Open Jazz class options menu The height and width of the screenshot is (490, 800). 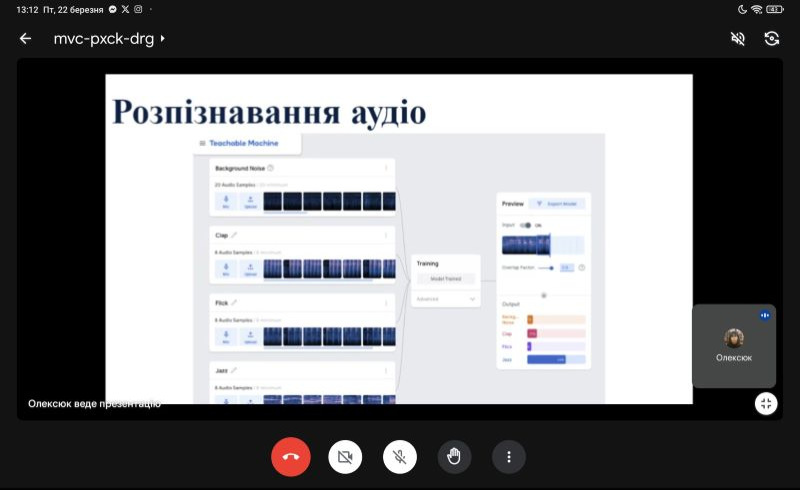click(x=386, y=371)
